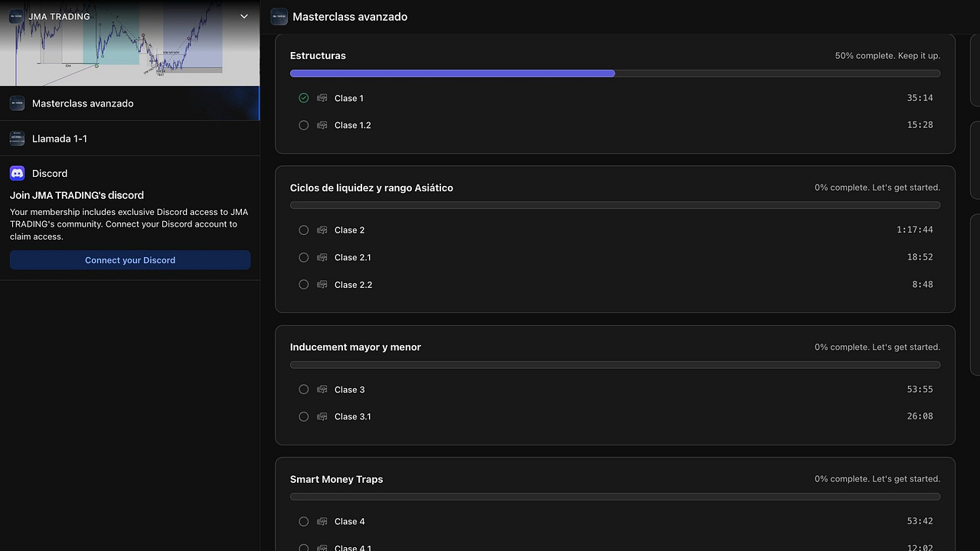Click Inducement mayor y menor title
The height and width of the screenshot is (551, 980).
tap(355, 347)
